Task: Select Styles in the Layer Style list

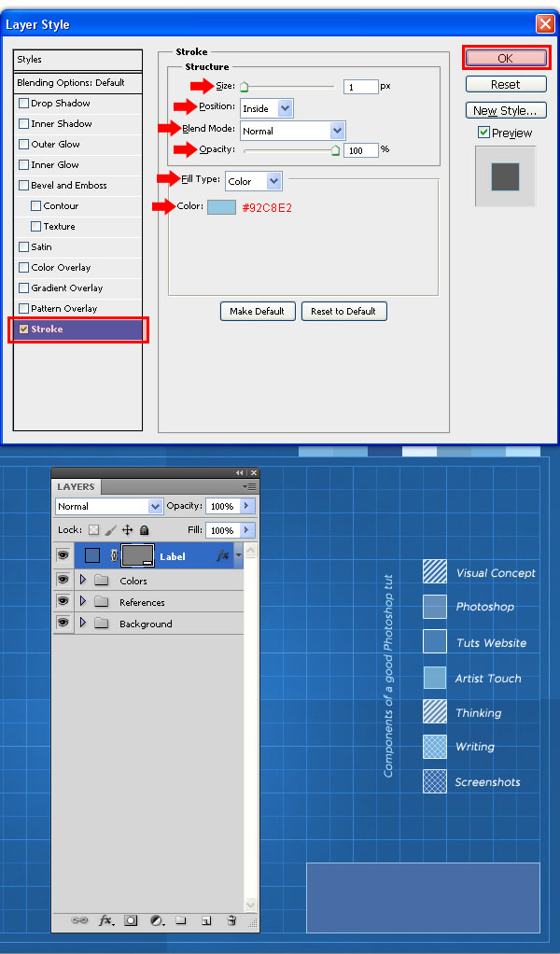Action: [x=77, y=60]
